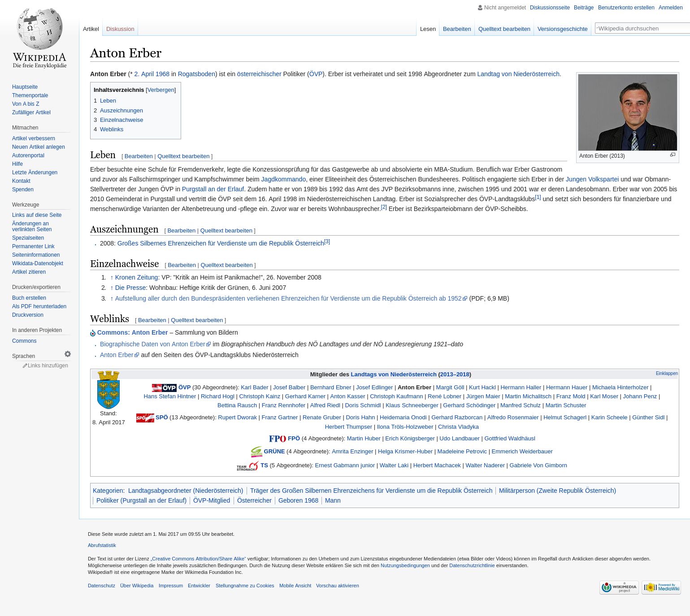Viewport: 690px width, 616px height.
Task: Open the Versionsgeschichte tab
Action: pos(563,29)
